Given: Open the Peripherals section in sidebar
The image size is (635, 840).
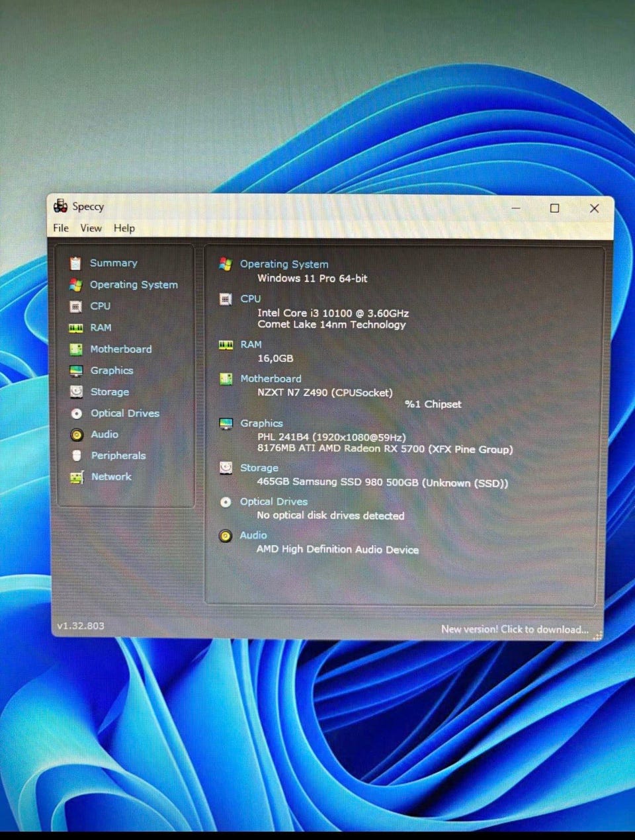Looking at the screenshot, I should click(118, 456).
